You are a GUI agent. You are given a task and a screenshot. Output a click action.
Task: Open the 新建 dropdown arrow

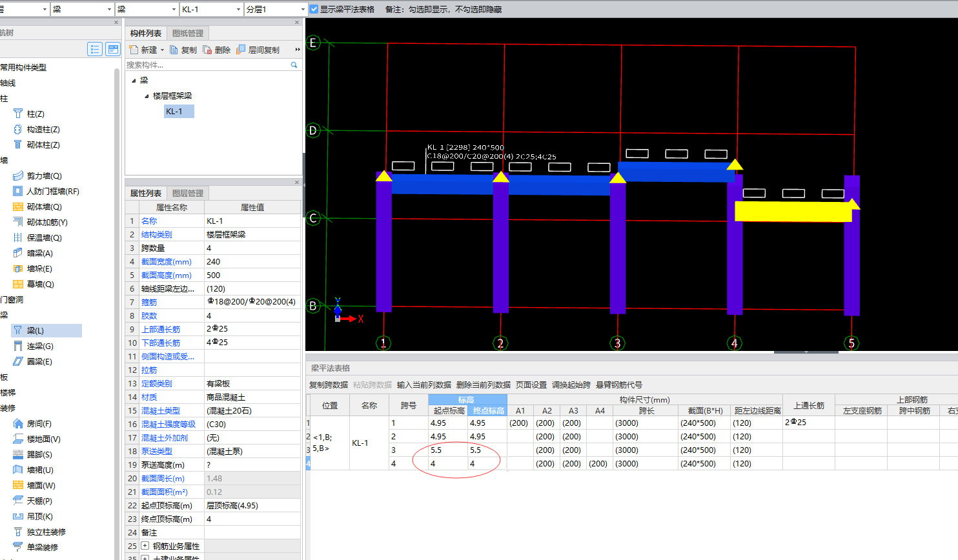[x=162, y=50]
